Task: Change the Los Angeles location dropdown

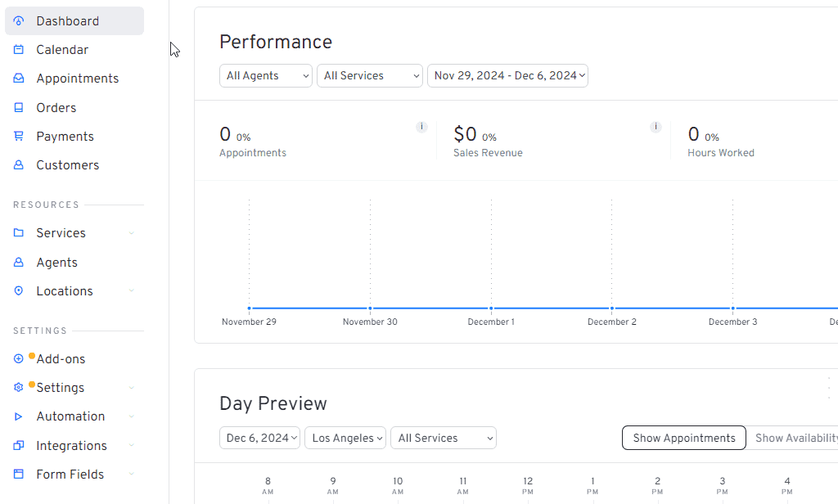Action: [345, 438]
